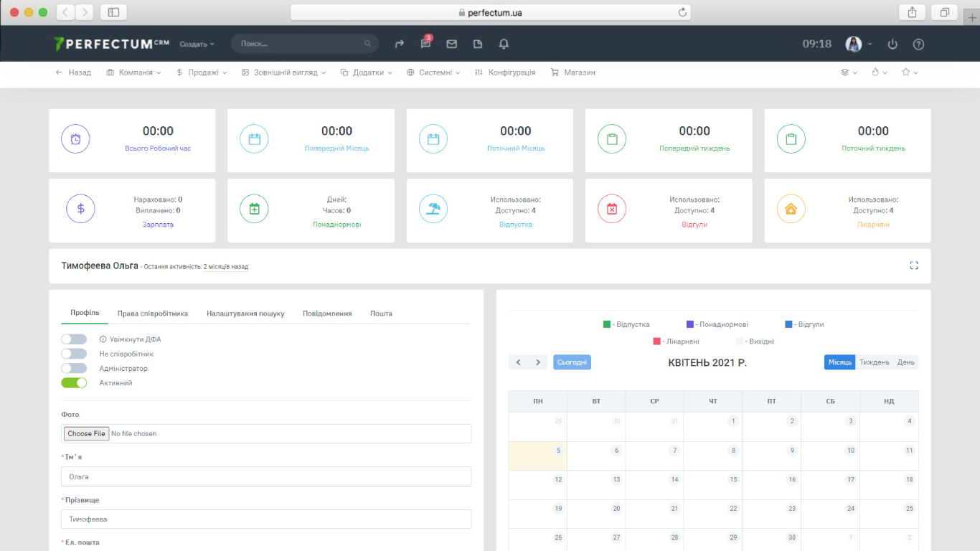Click the notifications bell icon
Image resolution: width=980 pixels, height=551 pixels.
[x=504, y=44]
